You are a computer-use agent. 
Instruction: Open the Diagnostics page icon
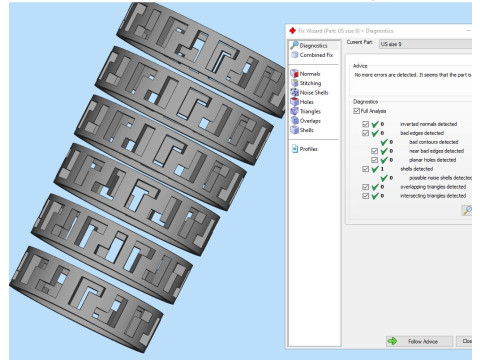pyautogui.click(x=294, y=45)
